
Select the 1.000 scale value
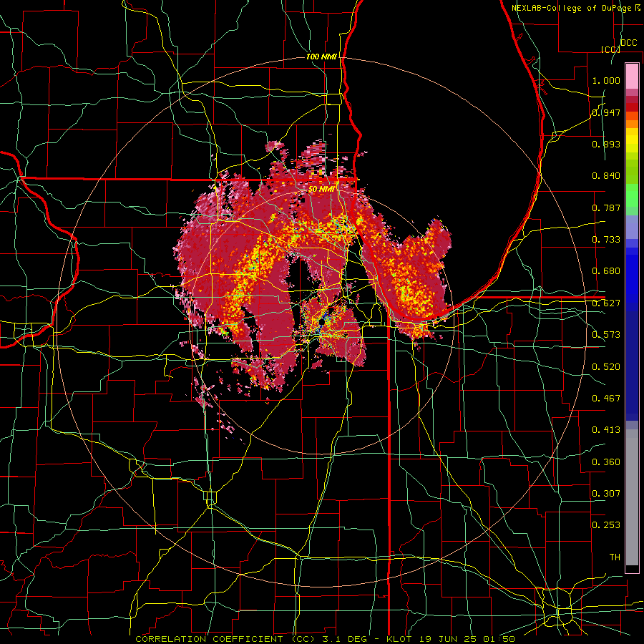(x=606, y=80)
